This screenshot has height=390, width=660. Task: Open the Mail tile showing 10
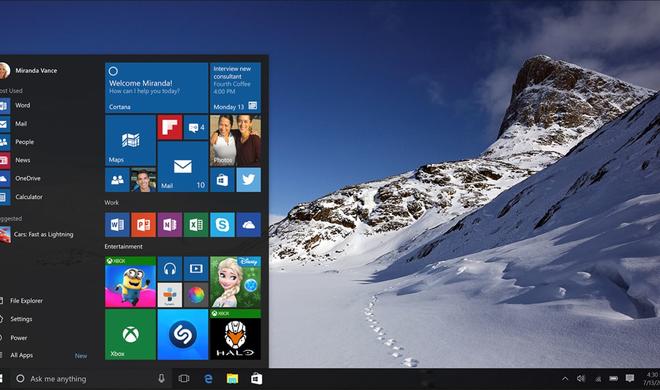(x=183, y=167)
